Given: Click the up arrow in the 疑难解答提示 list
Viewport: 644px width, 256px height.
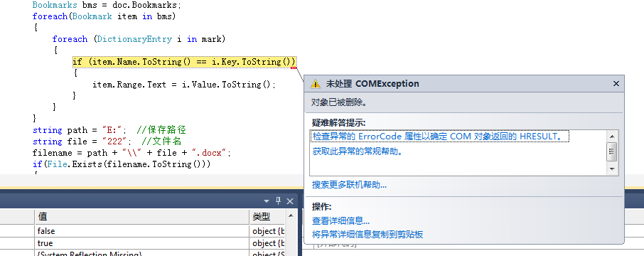Looking at the screenshot, I should (612, 137).
